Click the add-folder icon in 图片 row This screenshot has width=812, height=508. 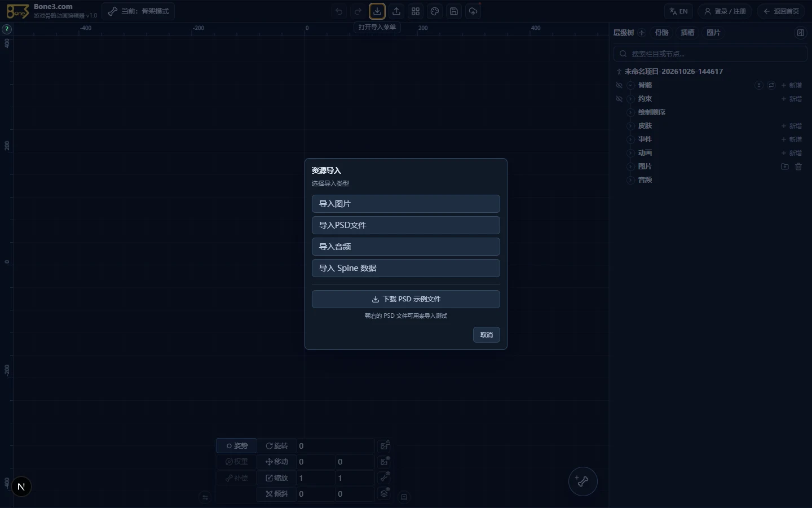[x=785, y=167]
